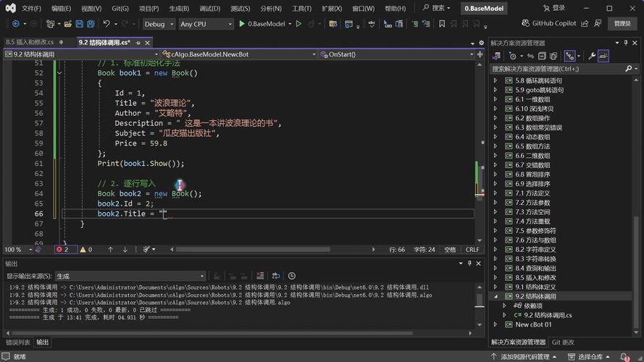Screen dimensions: 644x362
Task: Open the settings gear at the tab strip's right end
Action: (x=481, y=43)
